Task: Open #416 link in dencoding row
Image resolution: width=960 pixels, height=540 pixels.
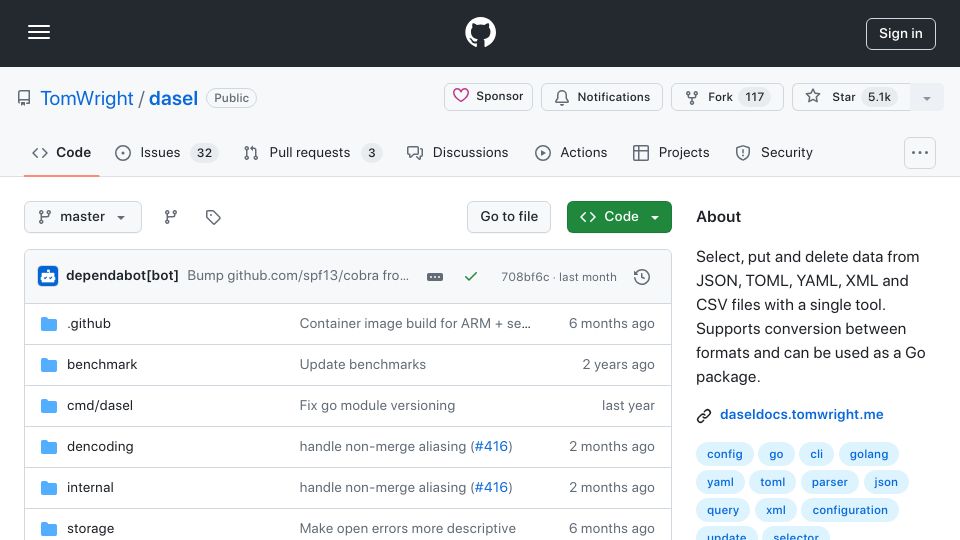Action: point(492,446)
